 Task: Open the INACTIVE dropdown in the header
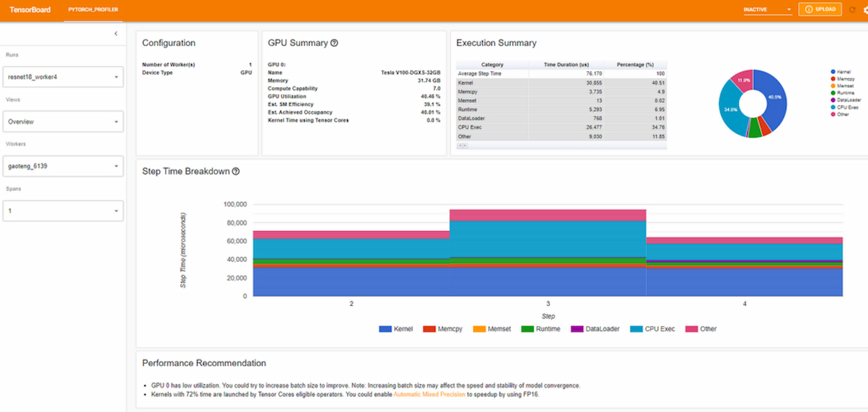click(x=767, y=9)
